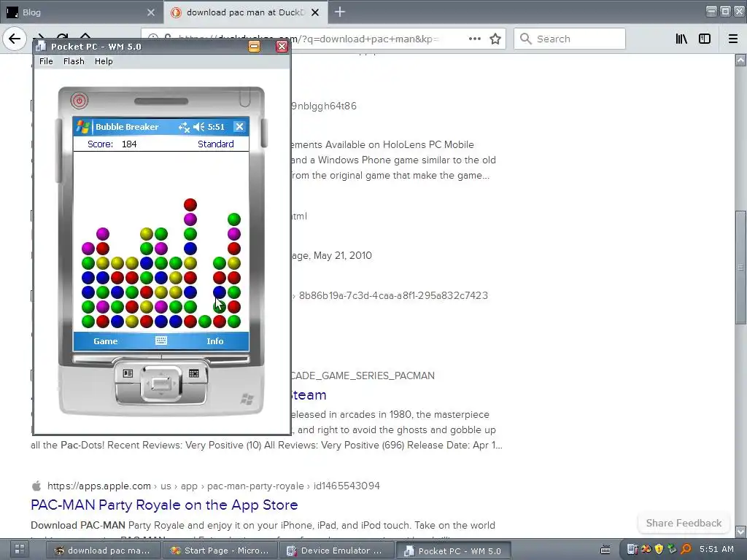747x560 pixels.
Task: Open the Info softkey in Bubble Breaker
Action: [215, 341]
